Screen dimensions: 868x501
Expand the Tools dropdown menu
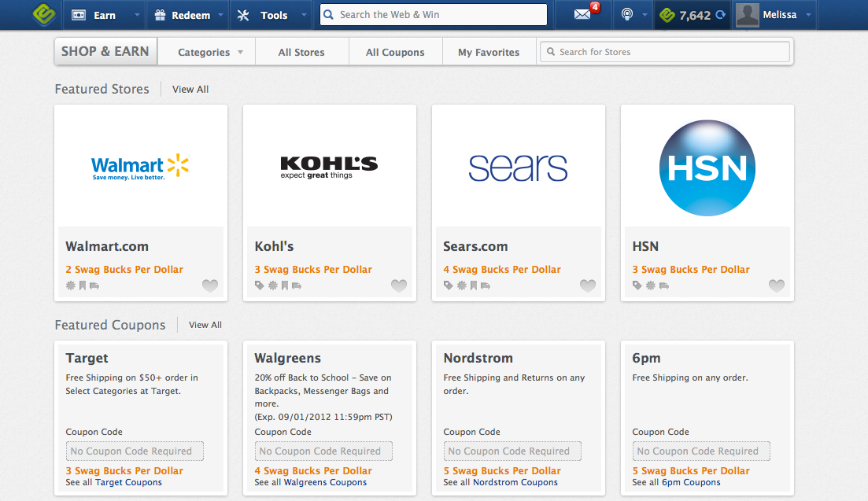coord(304,15)
